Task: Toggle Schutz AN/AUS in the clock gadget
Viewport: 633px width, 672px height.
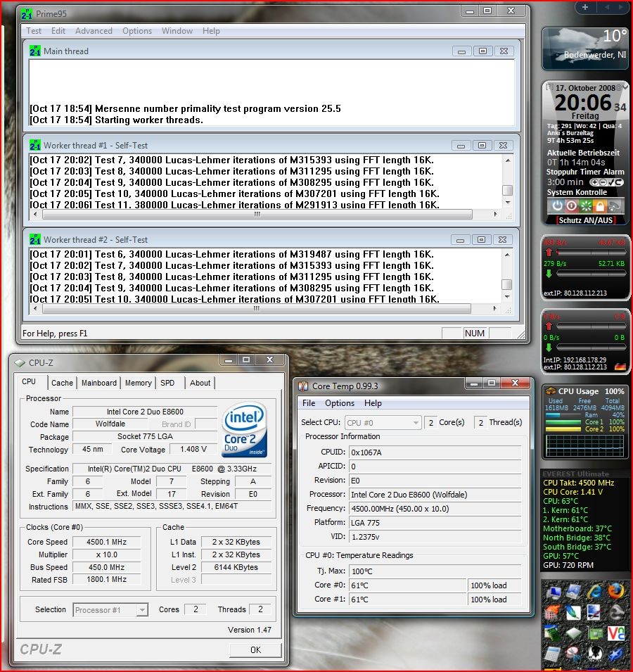Action: tap(586, 220)
